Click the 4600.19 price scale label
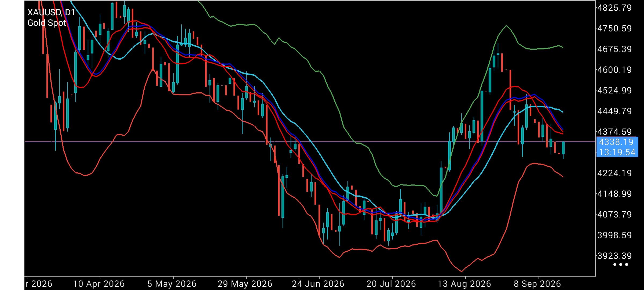This screenshot has width=644, height=290. (x=614, y=70)
